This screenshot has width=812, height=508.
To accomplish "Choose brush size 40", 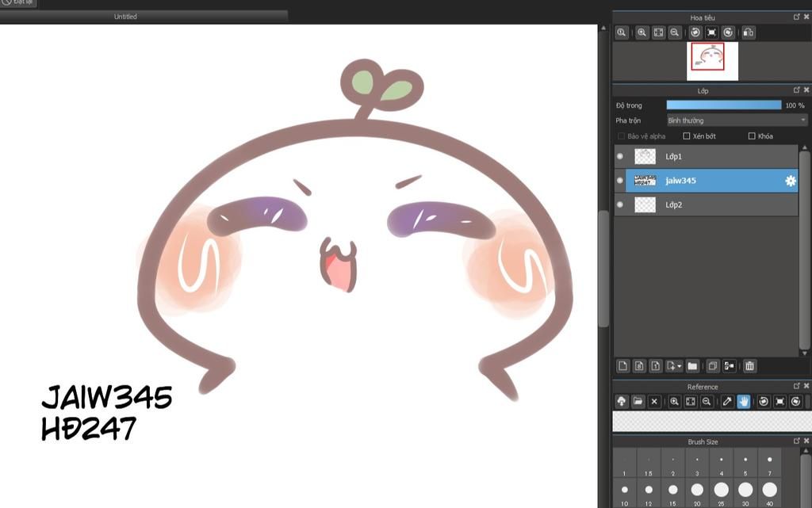I will (x=769, y=494).
